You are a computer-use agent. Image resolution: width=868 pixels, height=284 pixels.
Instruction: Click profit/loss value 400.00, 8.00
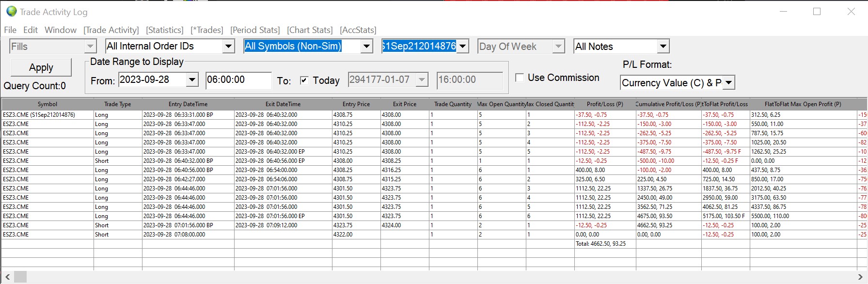pyautogui.click(x=605, y=170)
